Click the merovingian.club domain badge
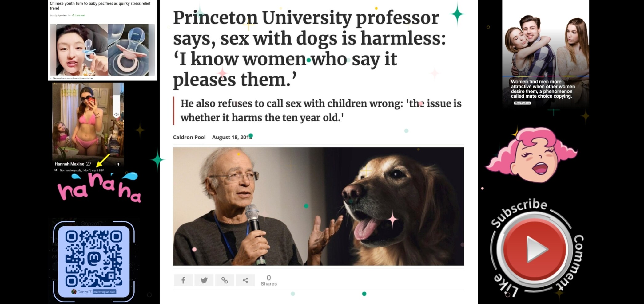The image size is (644, 304). click(105, 292)
